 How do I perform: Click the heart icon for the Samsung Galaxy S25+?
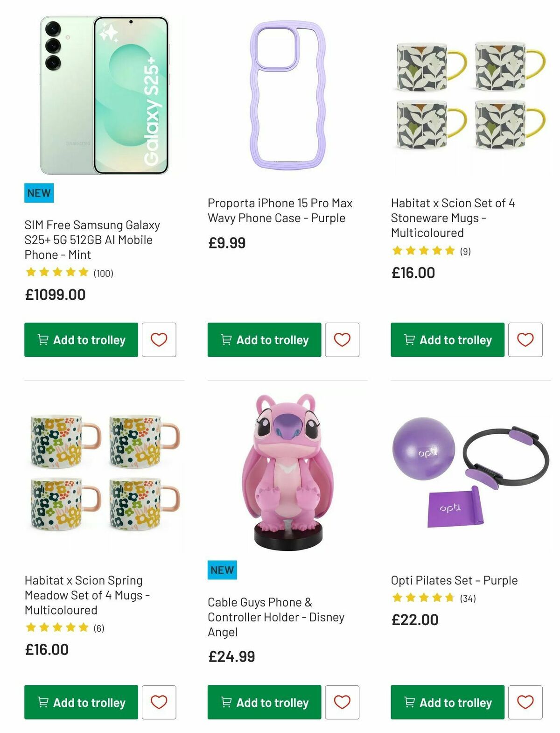(159, 339)
